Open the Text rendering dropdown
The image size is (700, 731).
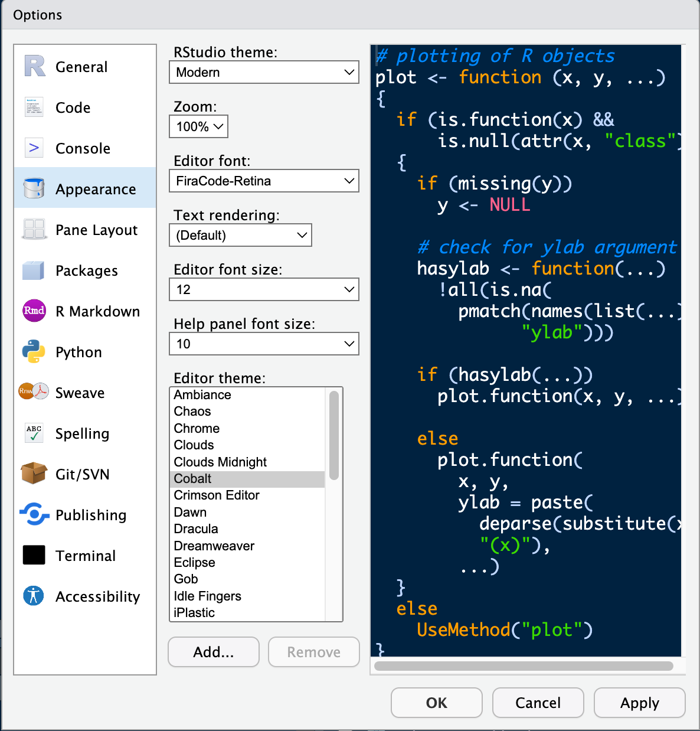(240, 235)
